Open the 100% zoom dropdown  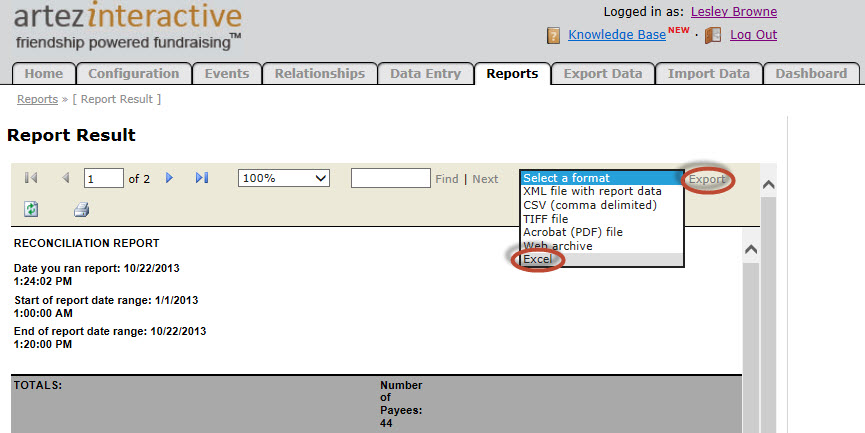(284, 178)
